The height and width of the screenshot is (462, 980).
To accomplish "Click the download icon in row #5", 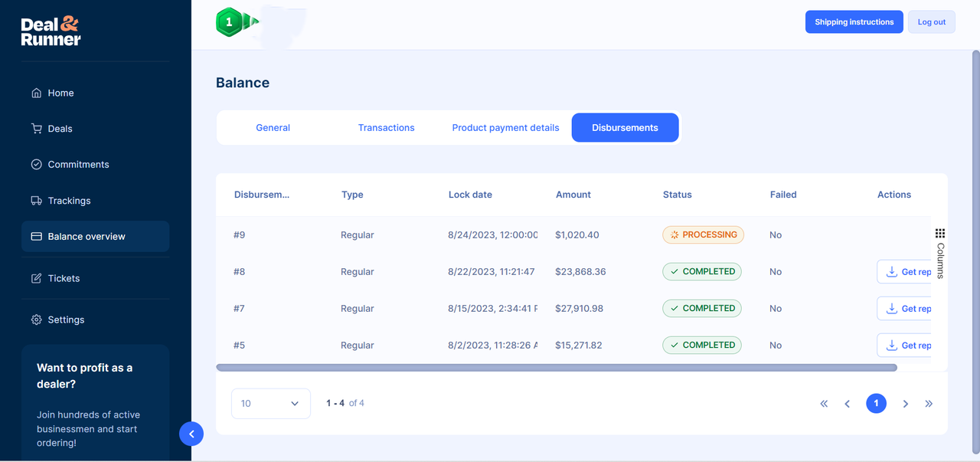I will pyautogui.click(x=891, y=345).
